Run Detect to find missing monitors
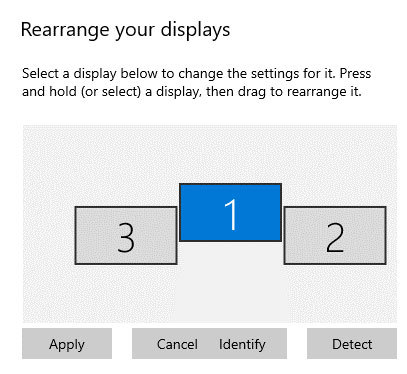 (352, 344)
